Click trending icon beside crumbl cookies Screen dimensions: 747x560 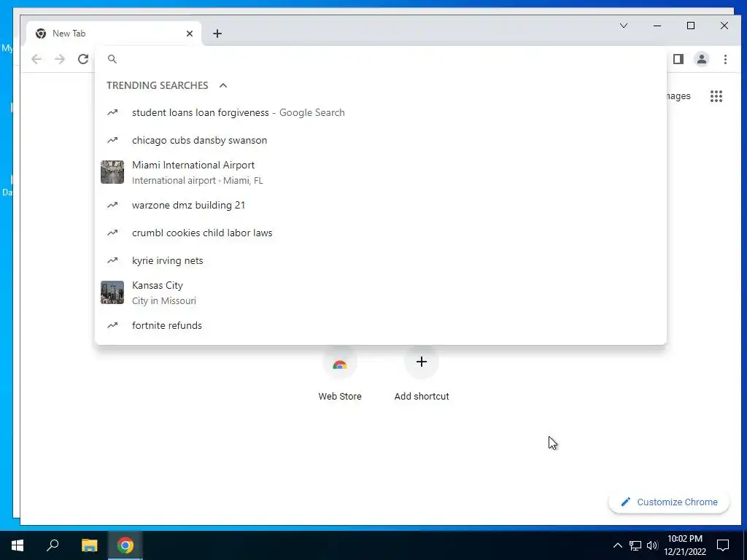tap(112, 233)
